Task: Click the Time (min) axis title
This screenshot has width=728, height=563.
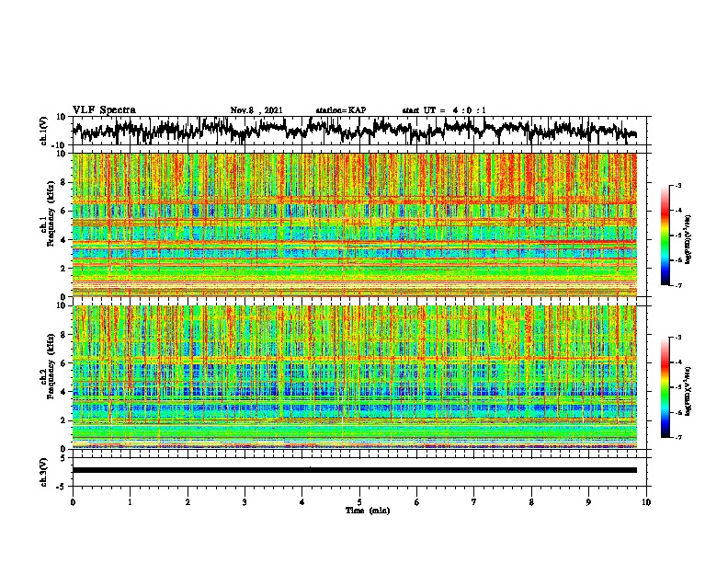Action: [368, 511]
